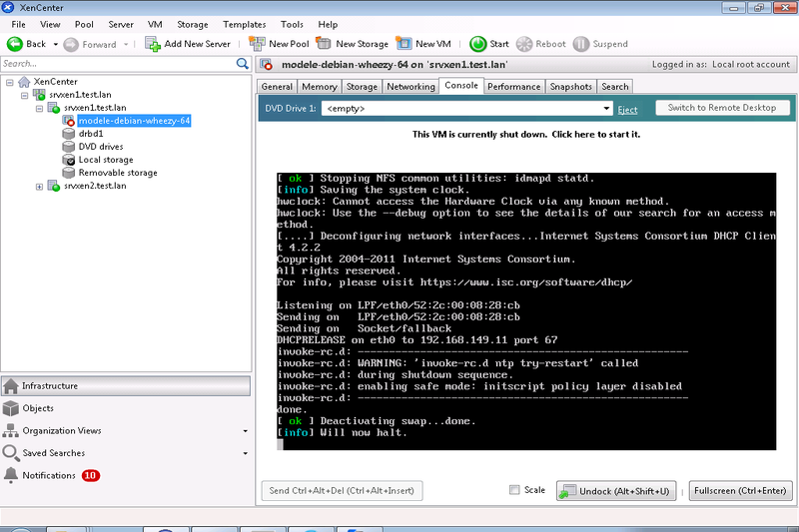Switch to the Snapshots tab
Screen dimensions: 799x532
570,87
